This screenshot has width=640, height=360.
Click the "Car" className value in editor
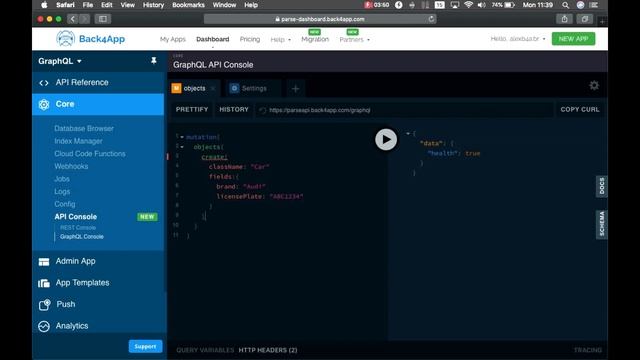click(260, 167)
